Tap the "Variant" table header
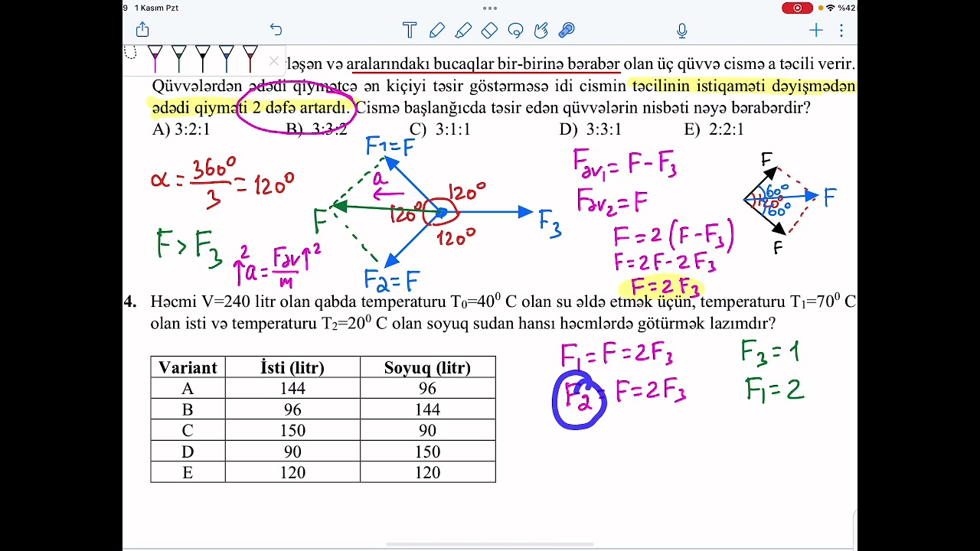Viewport: 980px width, 551px height. click(188, 367)
